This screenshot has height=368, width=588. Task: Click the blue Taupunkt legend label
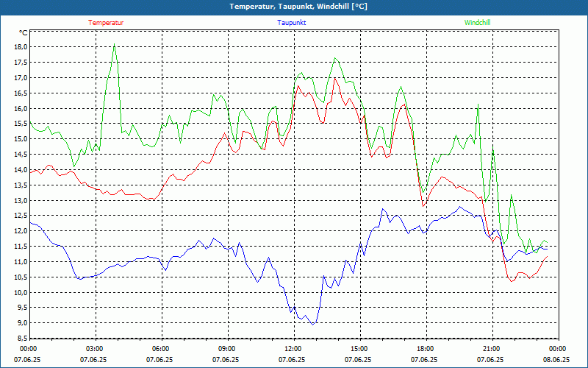[x=291, y=23]
